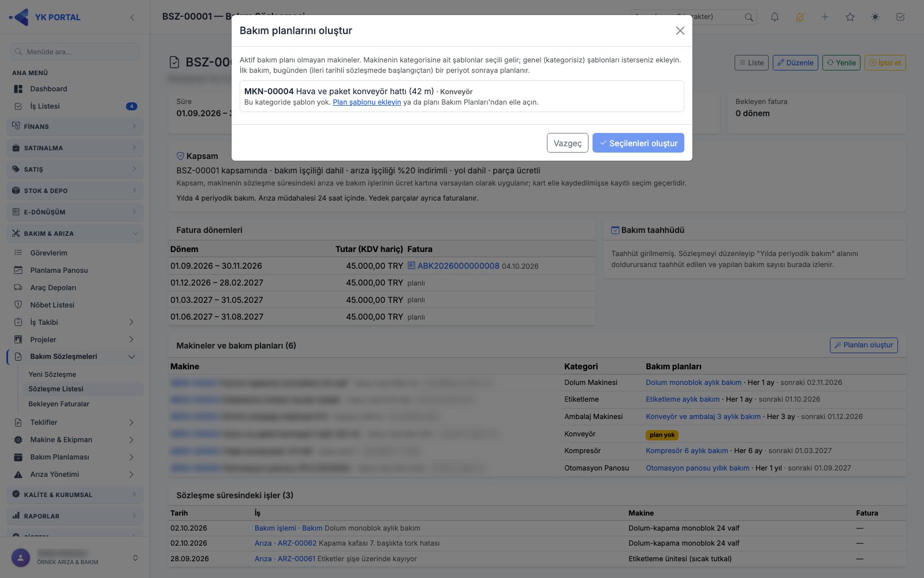Open user account switcher at sidebar bottom
The width and height of the screenshot is (924, 578).
pyautogui.click(x=75, y=558)
